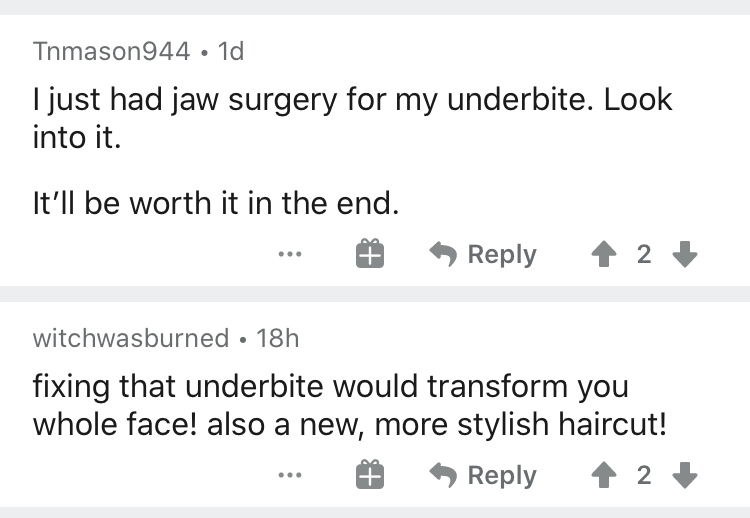Open witchwasburned's user profile

[131, 338]
